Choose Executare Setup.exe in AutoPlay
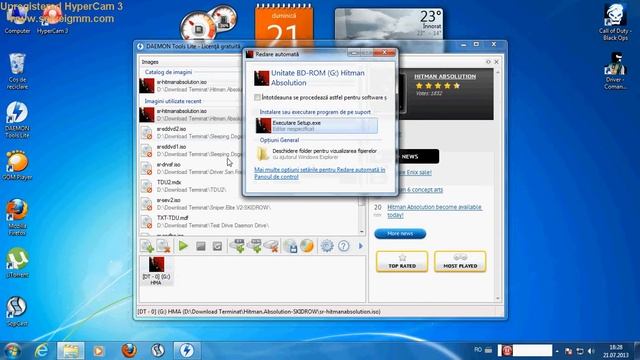The width and height of the screenshot is (640, 360). [316, 126]
